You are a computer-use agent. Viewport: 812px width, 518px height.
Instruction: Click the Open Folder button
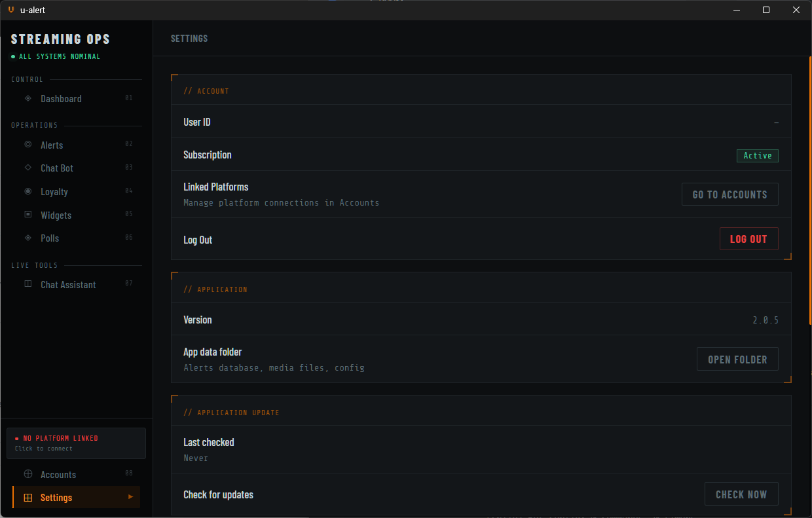click(x=737, y=360)
